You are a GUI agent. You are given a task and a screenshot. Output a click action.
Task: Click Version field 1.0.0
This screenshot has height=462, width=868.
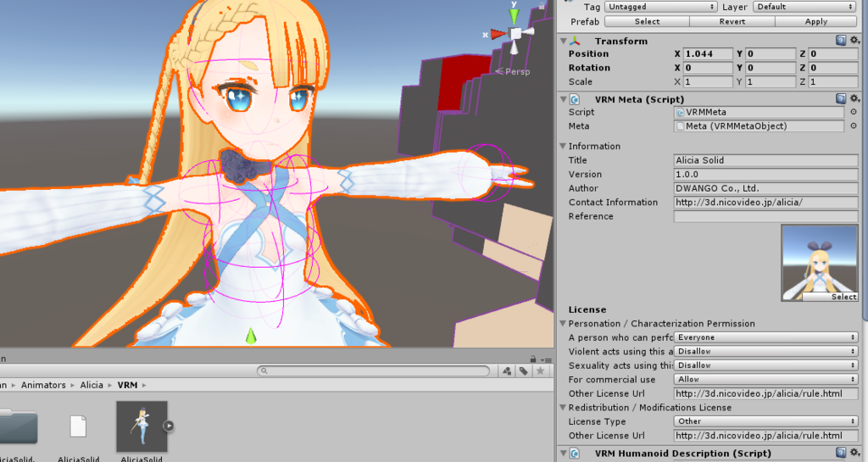(765, 175)
